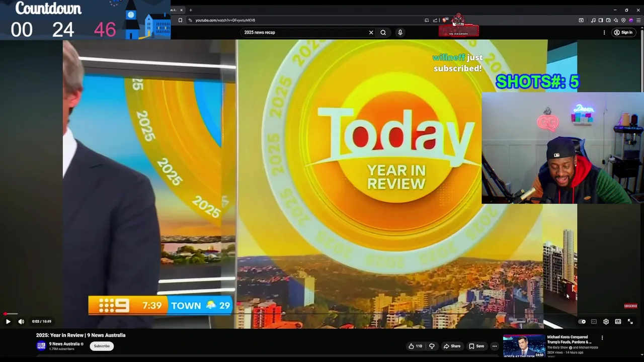Click the video Subscribe watermark

[x=630, y=306]
